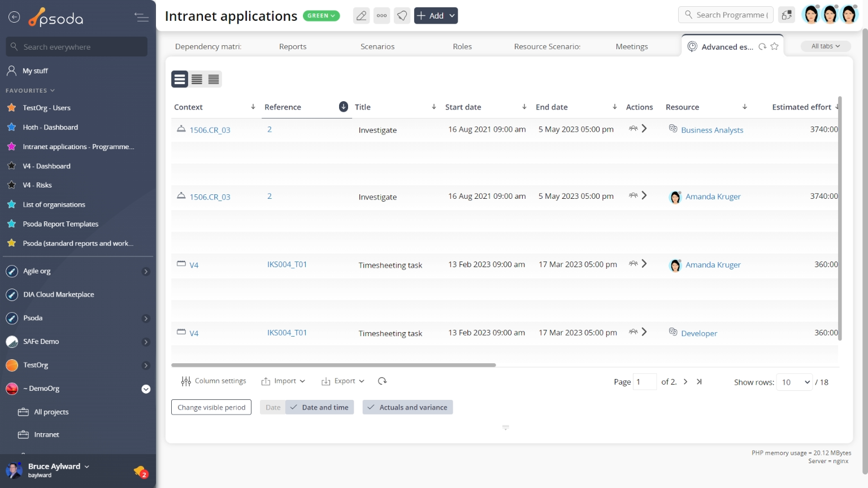Open All projects in sidebar
868x488 pixels.
tap(51, 412)
